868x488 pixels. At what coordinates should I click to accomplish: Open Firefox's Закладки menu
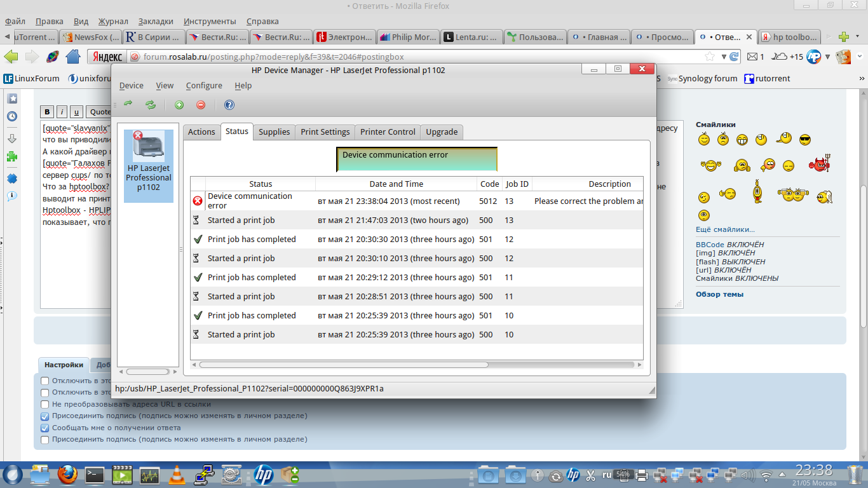[156, 22]
